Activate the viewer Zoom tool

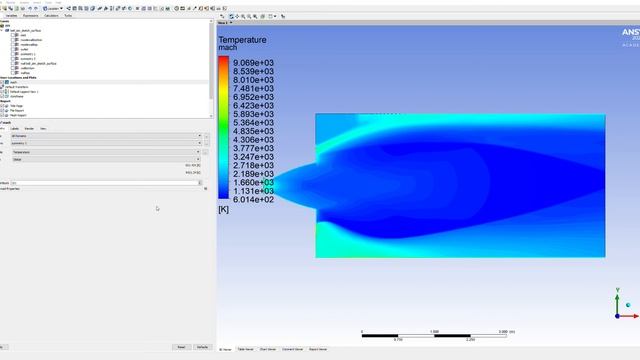[243, 16]
